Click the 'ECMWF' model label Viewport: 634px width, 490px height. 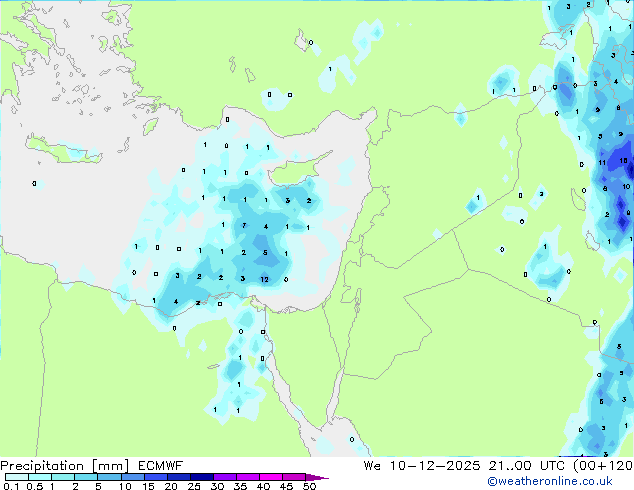point(161,466)
